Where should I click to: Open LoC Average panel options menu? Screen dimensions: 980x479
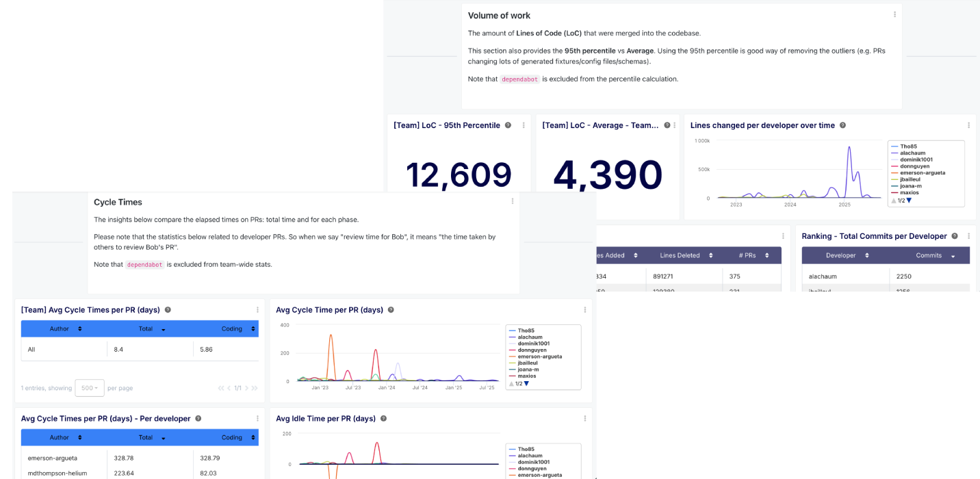[x=675, y=125]
